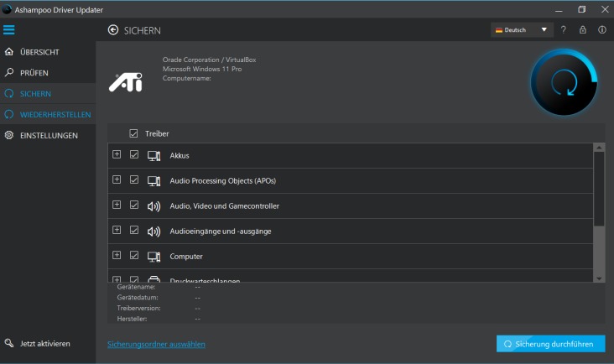Uncheck Audio, Video und Gamecontroller checkbox
Image resolution: width=614 pixels, height=364 pixels.
click(134, 205)
